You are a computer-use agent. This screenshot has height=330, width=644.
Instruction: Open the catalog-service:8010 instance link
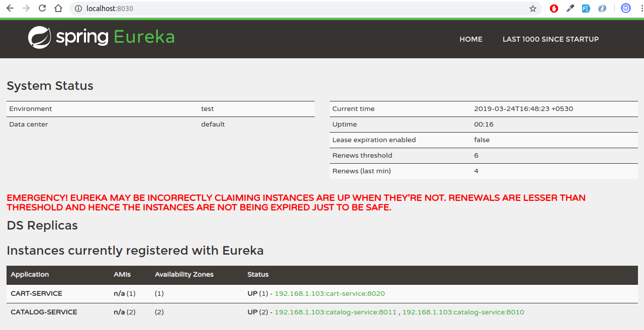click(x=463, y=312)
